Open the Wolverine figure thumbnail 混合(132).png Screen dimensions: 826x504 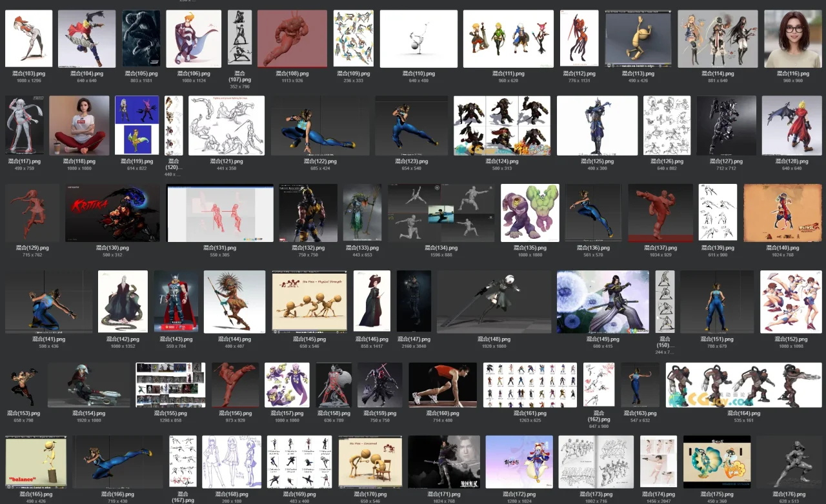click(x=308, y=213)
